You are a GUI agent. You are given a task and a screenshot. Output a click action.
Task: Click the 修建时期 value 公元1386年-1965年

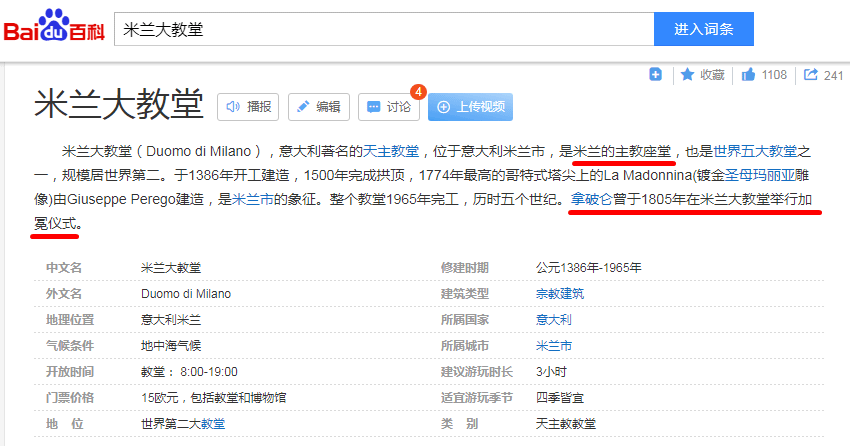tap(589, 268)
